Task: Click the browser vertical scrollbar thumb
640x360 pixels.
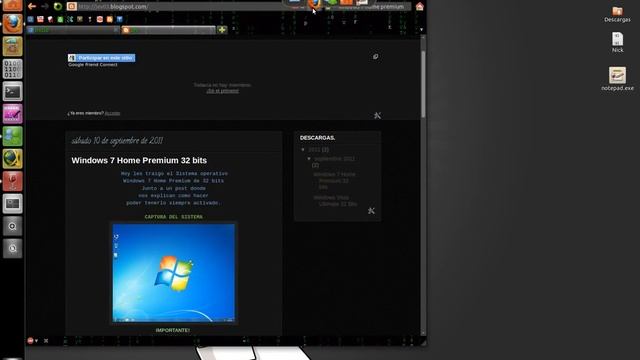Action: [423, 84]
